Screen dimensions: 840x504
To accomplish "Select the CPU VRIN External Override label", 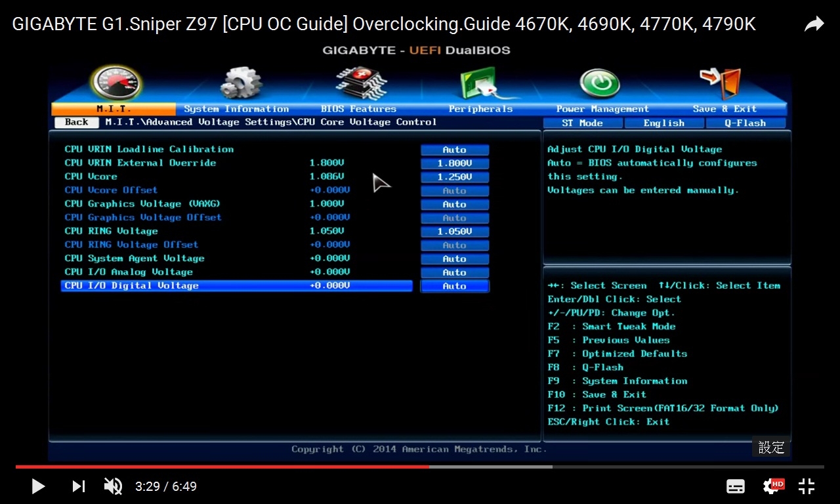I will [x=140, y=163].
